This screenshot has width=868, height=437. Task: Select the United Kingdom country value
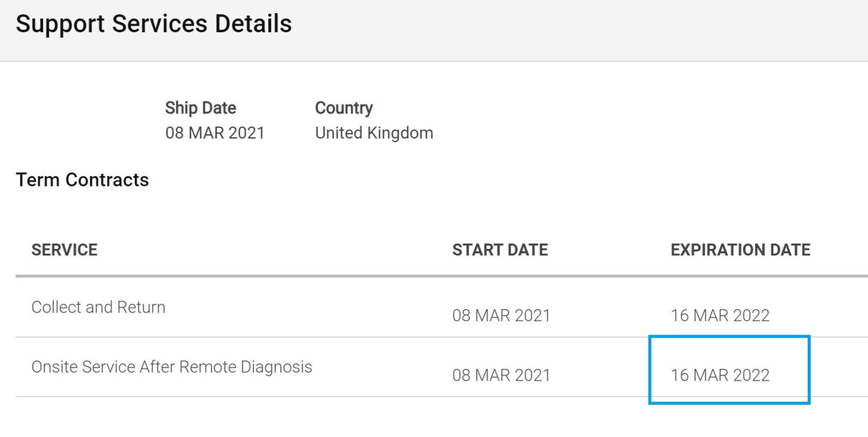click(x=374, y=133)
